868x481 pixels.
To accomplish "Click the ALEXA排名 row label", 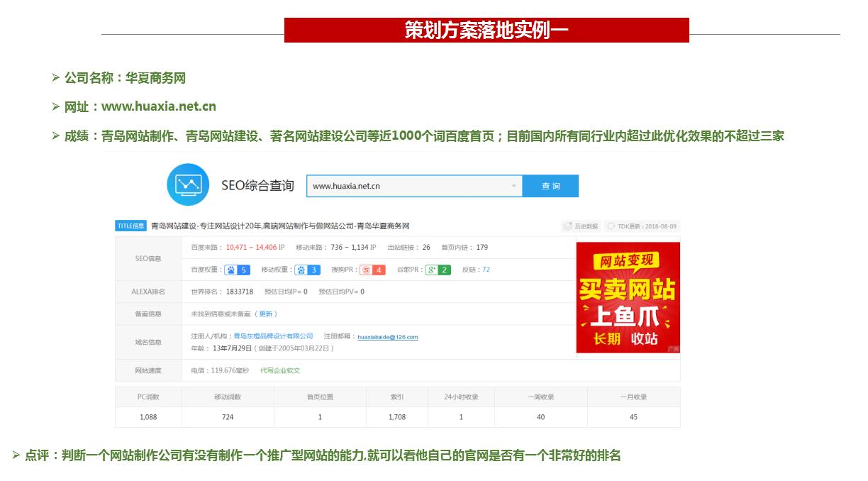I will click(x=148, y=292).
